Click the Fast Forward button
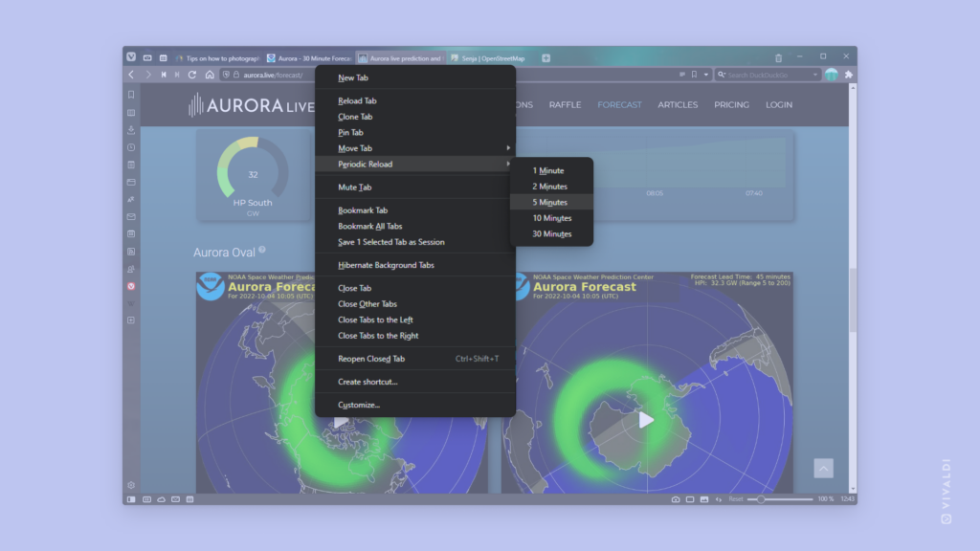Screen dimensions: 980x551 177,75
